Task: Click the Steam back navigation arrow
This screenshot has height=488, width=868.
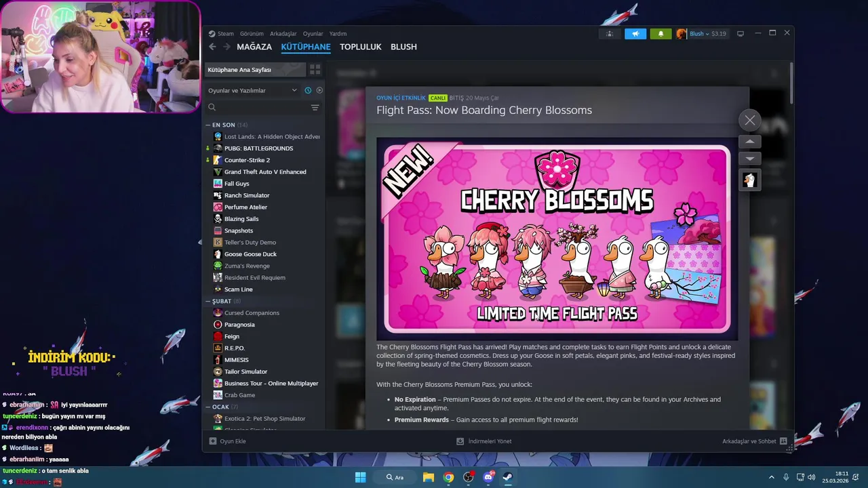Action: point(212,47)
